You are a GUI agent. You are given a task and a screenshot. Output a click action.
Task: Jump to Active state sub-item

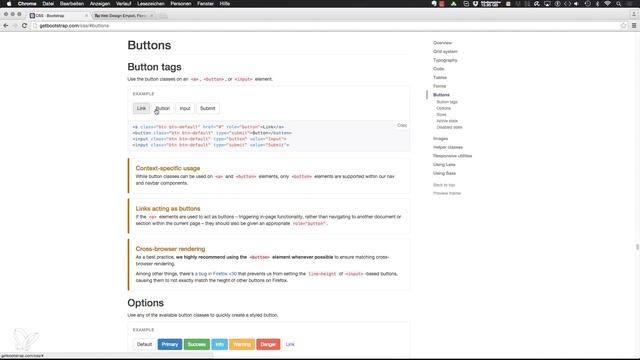tap(447, 121)
